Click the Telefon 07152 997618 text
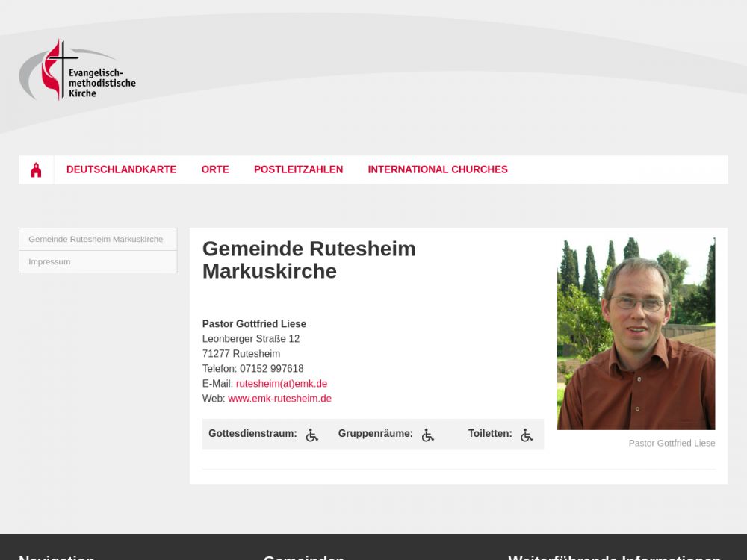Viewport: 747px width, 560px height. [253, 369]
